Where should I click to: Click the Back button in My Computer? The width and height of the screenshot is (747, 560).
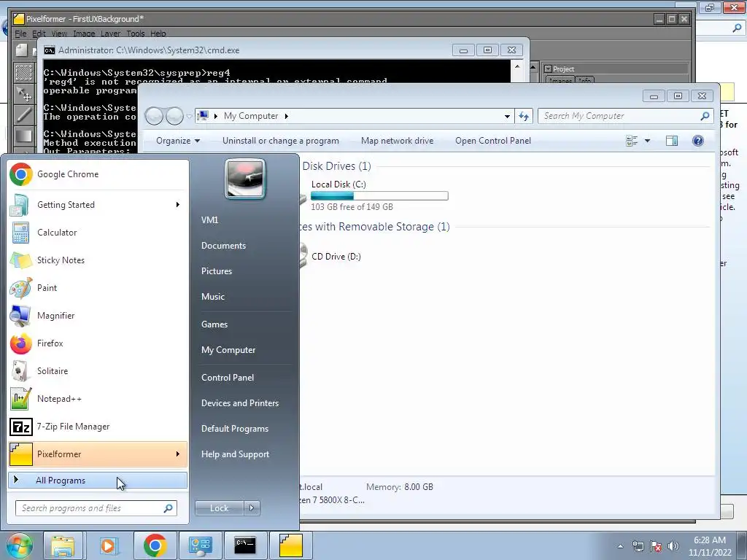pyautogui.click(x=154, y=116)
